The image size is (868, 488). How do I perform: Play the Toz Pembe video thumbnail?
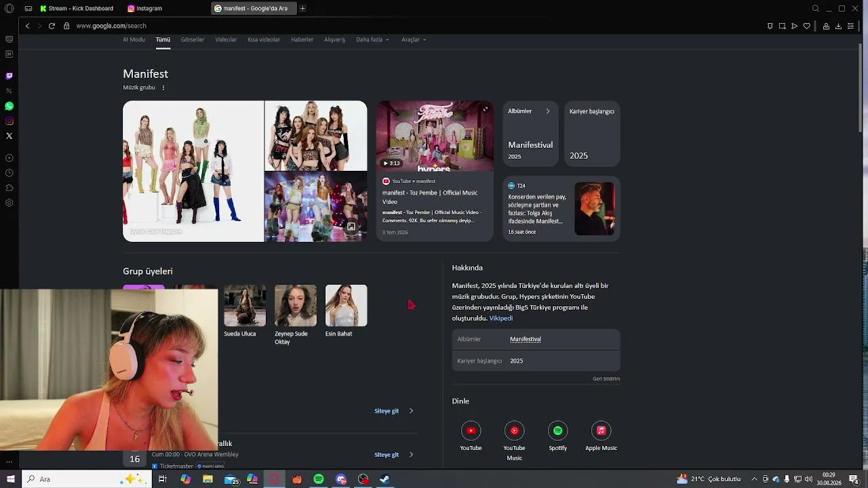click(x=435, y=136)
